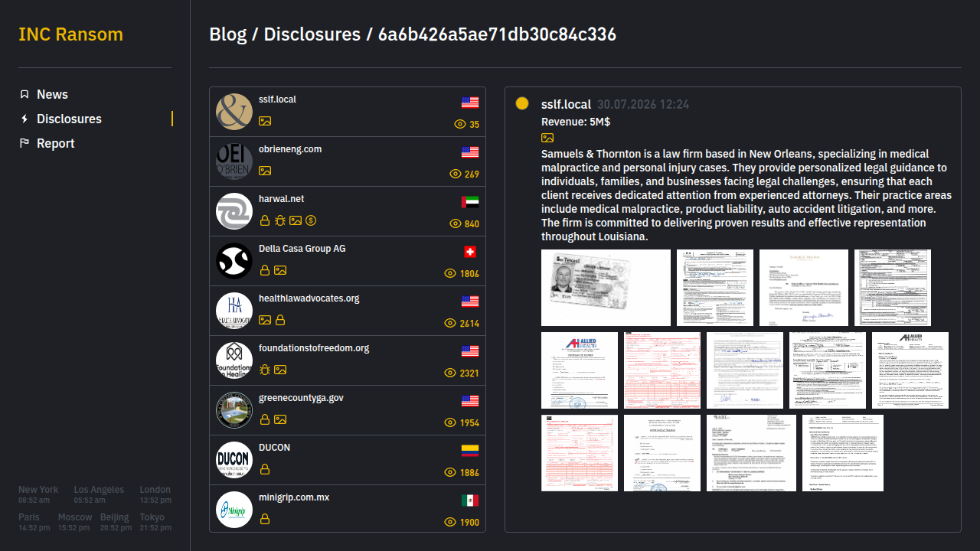Open the harwal.net entry
This screenshot has height=551, width=980.
348,211
